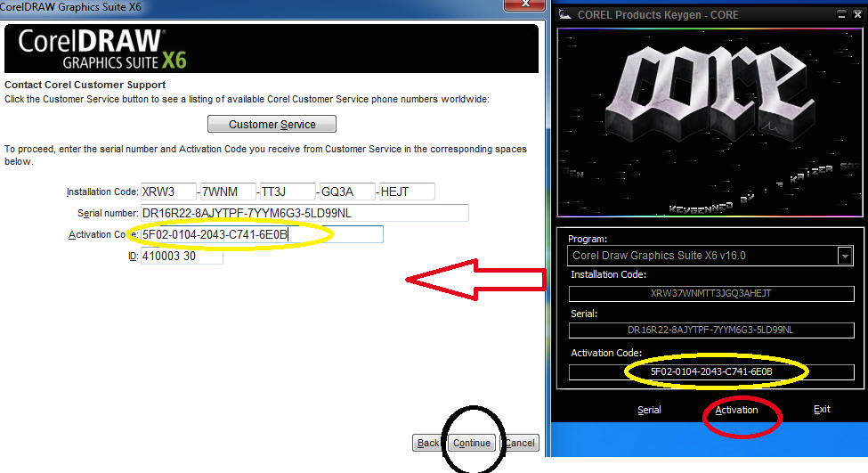Click the keygen Installation Code field

pos(711,294)
